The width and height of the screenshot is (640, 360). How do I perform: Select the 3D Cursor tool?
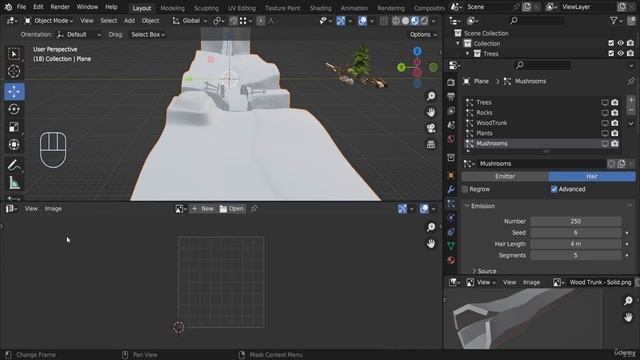(14, 71)
